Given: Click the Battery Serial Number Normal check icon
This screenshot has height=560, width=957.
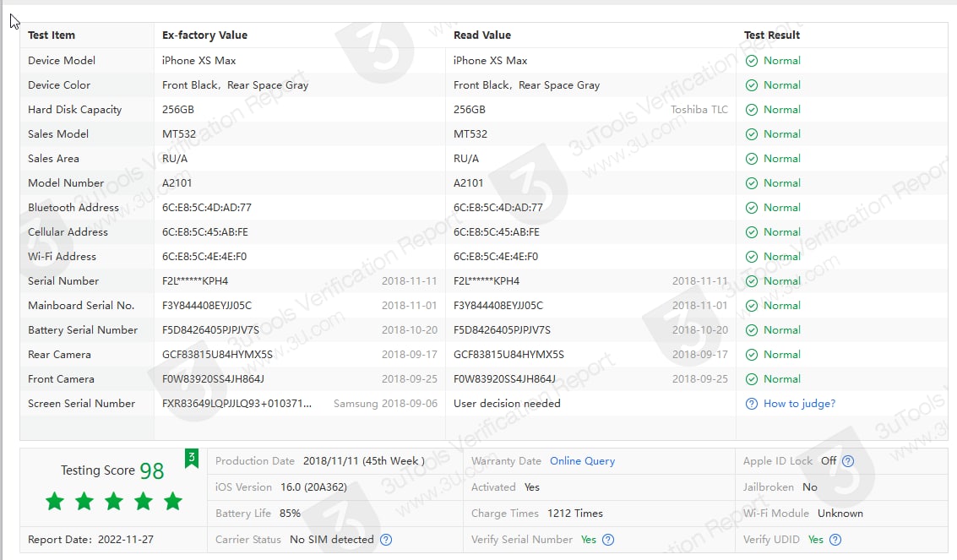Looking at the screenshot, I should point(752,330).
